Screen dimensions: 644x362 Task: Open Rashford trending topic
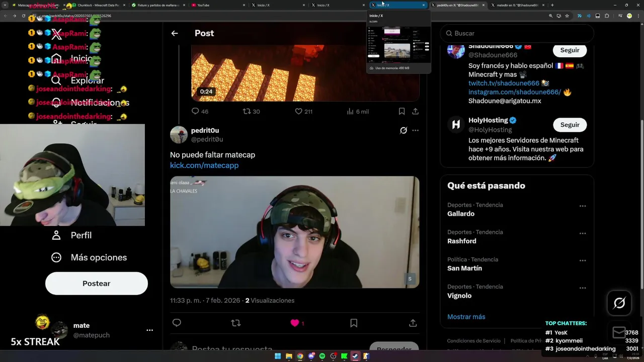(462, 241)
